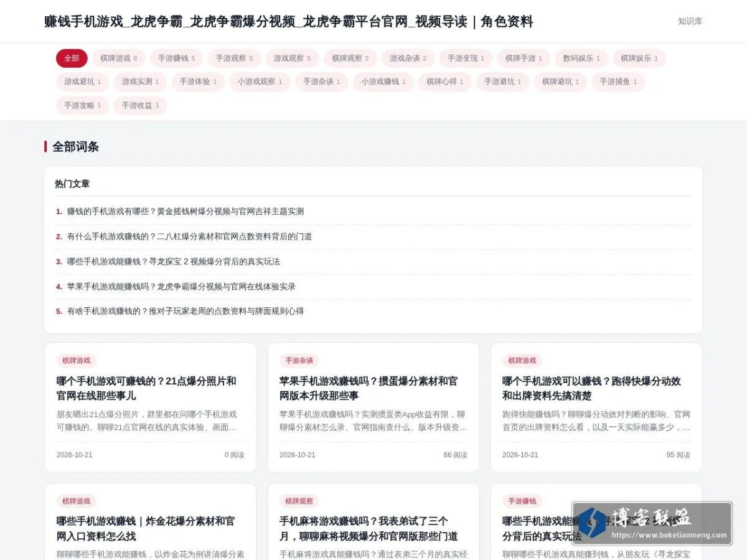
Task: Click the site title 赚钱手机游戏_龙虎争霸
Action: [x=289, y=22]
